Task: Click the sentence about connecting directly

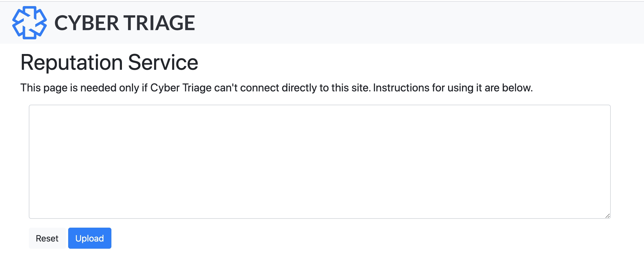Action: coord(276,88)
